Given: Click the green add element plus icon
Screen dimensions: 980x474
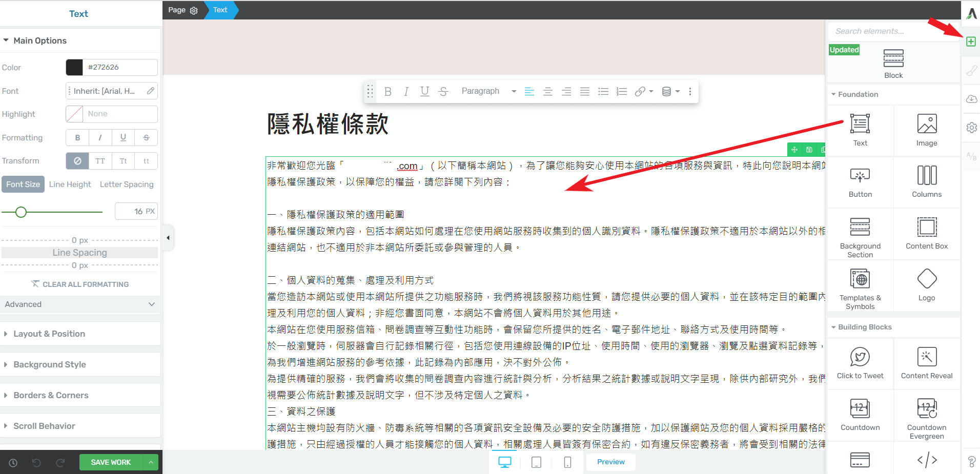Looking at the screenshot, I should tap(971, 42).
